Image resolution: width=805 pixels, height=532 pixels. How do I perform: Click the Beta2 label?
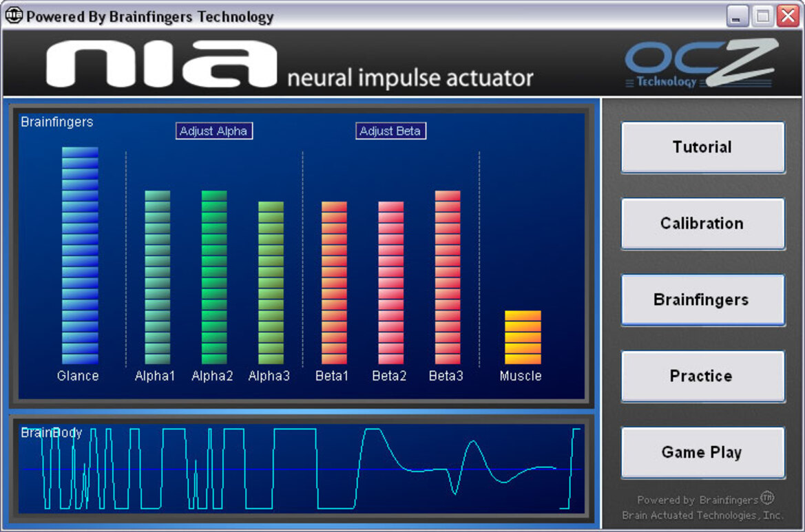389,376
